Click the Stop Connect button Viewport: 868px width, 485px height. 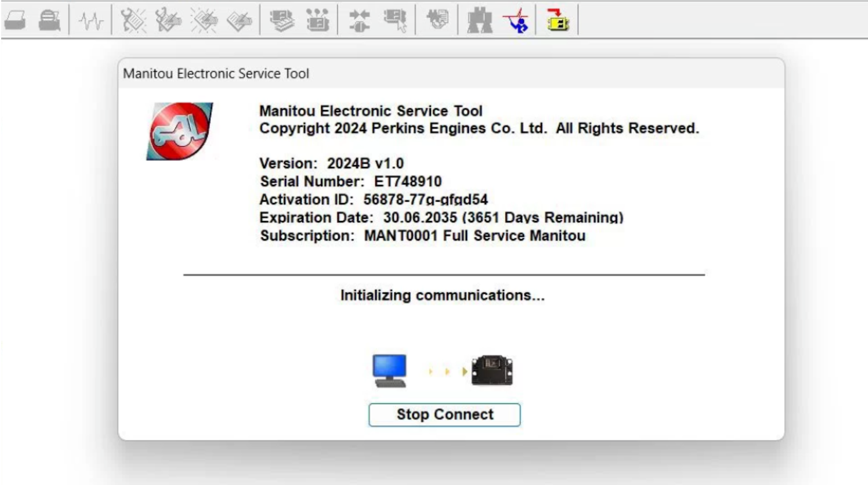tap(445, 414)
